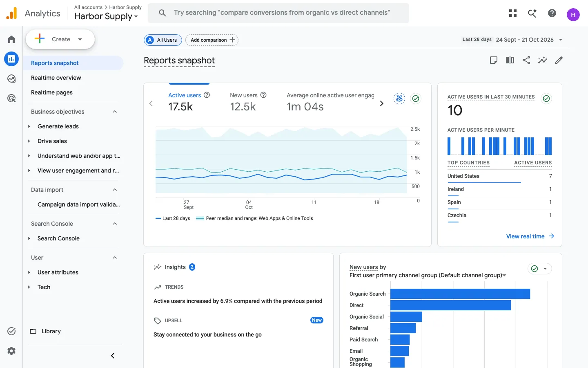
Task: Share this report icon
Action: point(526,60)
